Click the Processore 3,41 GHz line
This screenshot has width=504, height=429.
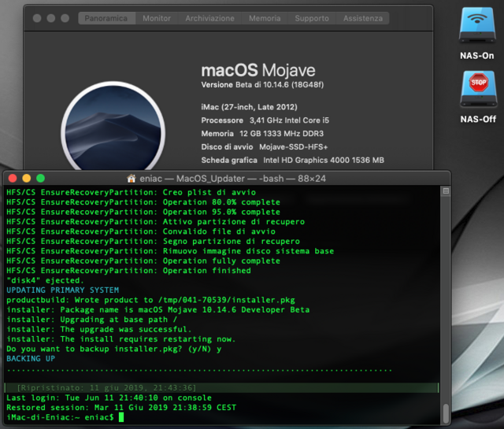(x=265, y=120)
